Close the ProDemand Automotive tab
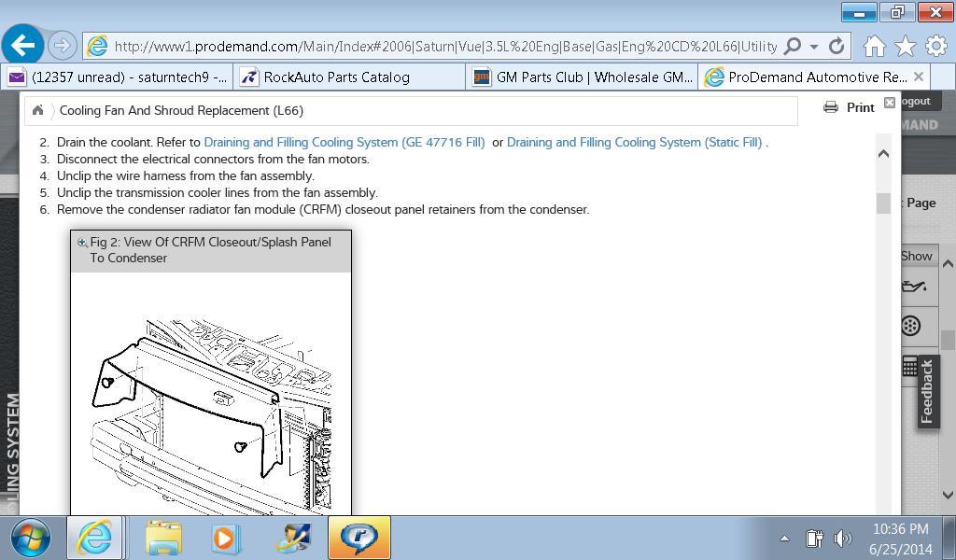The height and width of the screenshot is (560, 956). coord(920,77)
